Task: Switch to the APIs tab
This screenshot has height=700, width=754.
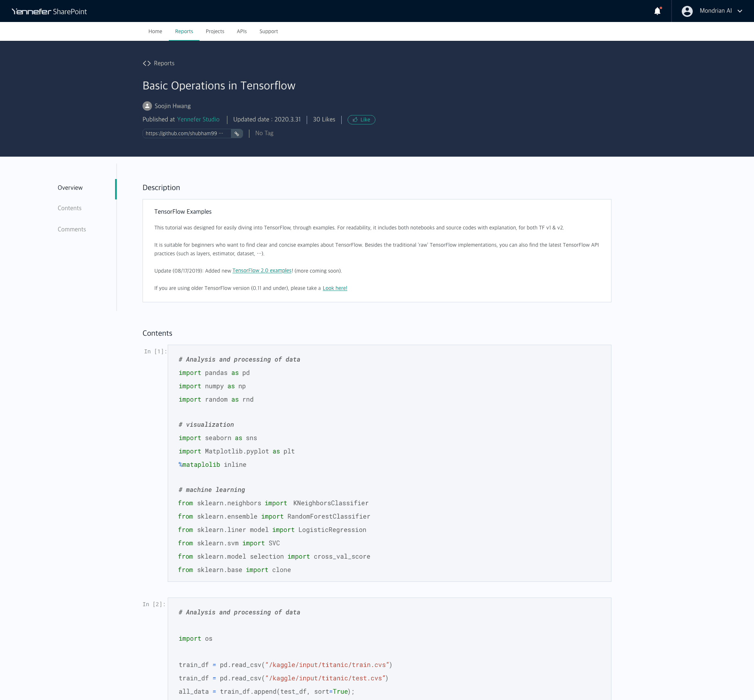Action: coord(242,31)
